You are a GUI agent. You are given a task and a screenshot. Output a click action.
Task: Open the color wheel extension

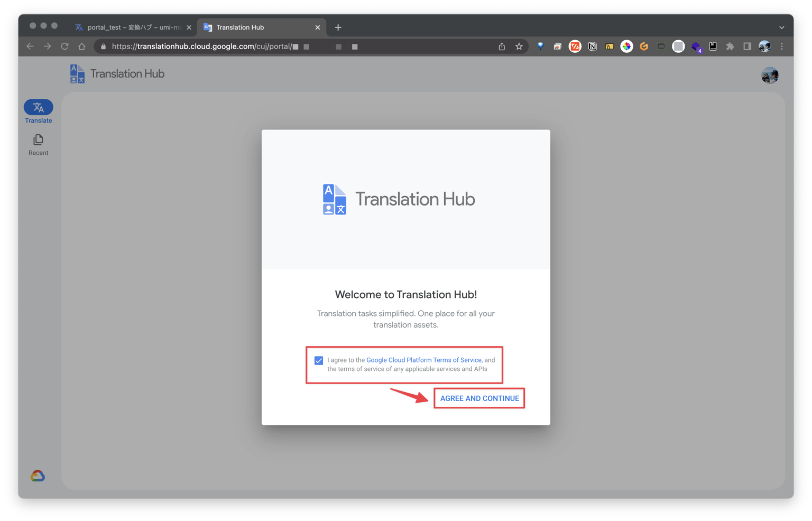[626, 46]
